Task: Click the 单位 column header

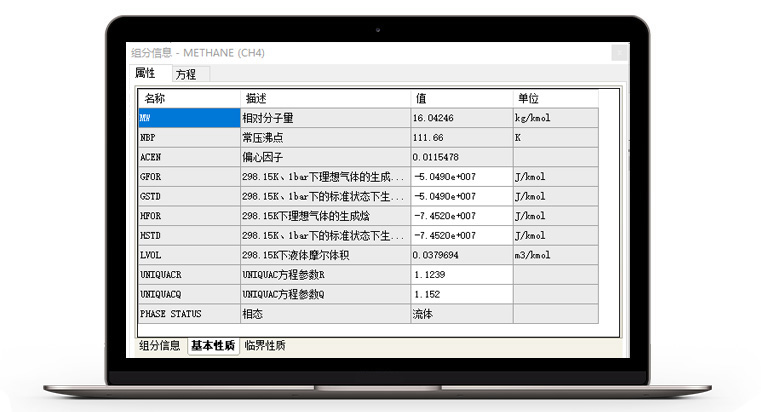Action: 554,99
